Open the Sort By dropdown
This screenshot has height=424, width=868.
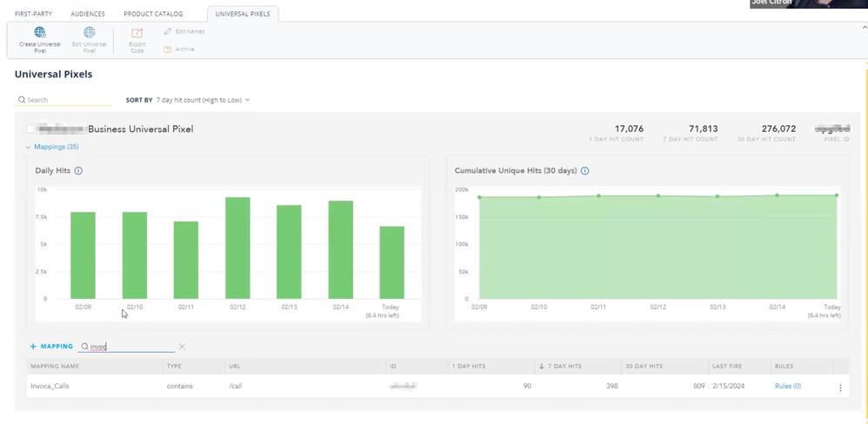point(204,100)
